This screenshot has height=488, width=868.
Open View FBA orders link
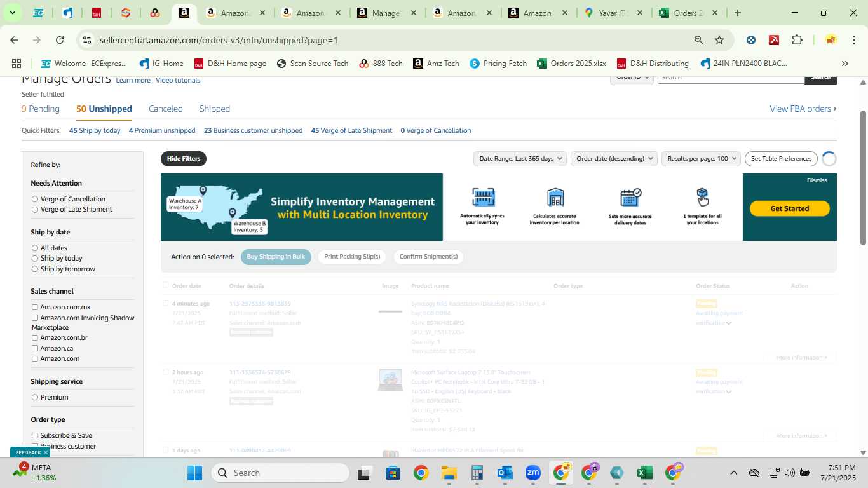coord(803,109)
